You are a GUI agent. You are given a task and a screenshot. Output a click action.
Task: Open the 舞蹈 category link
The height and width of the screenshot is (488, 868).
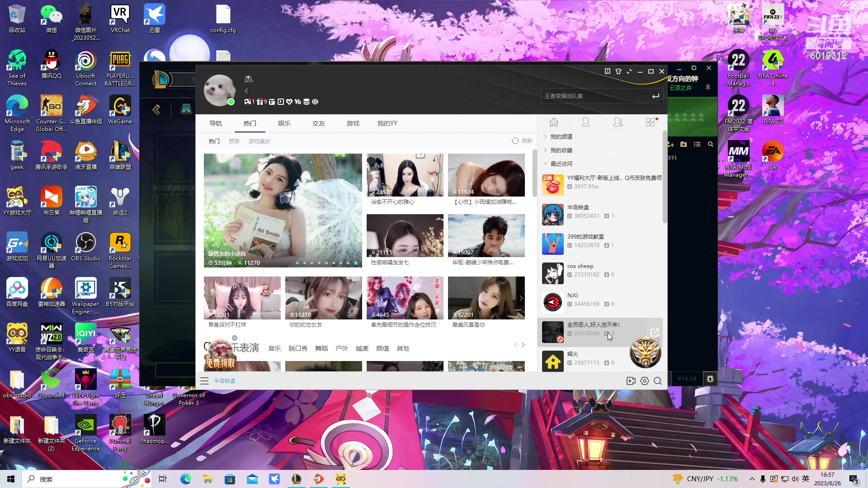pos(321,348)
